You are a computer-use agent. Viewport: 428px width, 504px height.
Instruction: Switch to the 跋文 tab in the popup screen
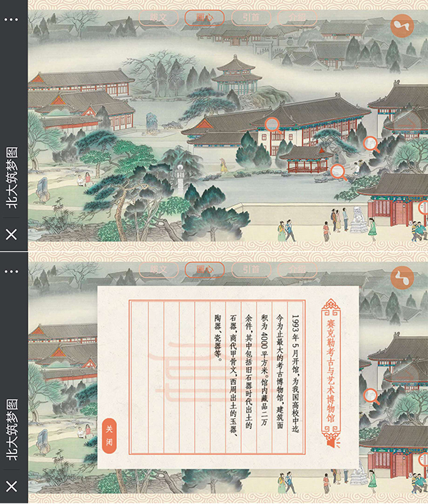coord(158,270)
